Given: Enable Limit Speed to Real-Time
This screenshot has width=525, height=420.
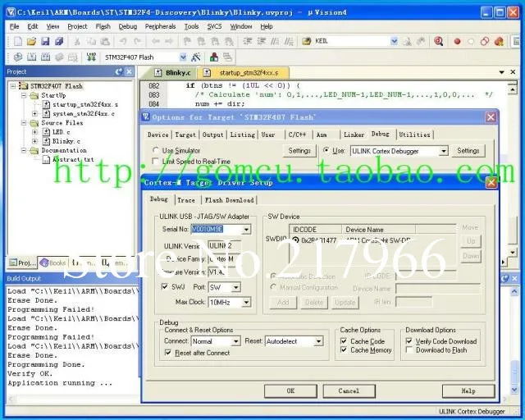Looking at the screenshot, I should [155, 161].
